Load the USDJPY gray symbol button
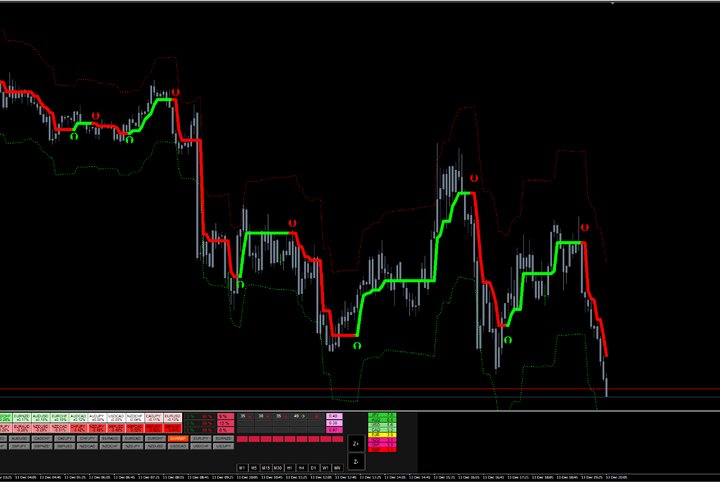The width and height of the screenshot is (720, 482). click(x=223, y=446)
